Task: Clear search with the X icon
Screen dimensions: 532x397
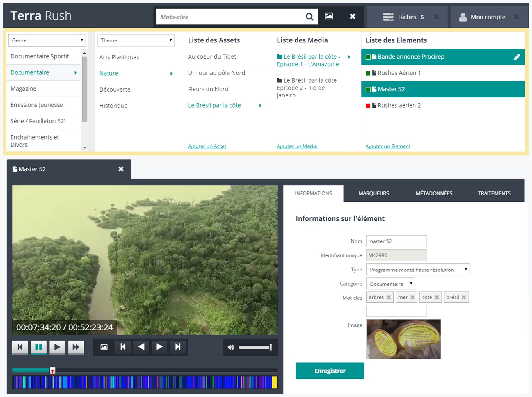Action: coord(353,16)
